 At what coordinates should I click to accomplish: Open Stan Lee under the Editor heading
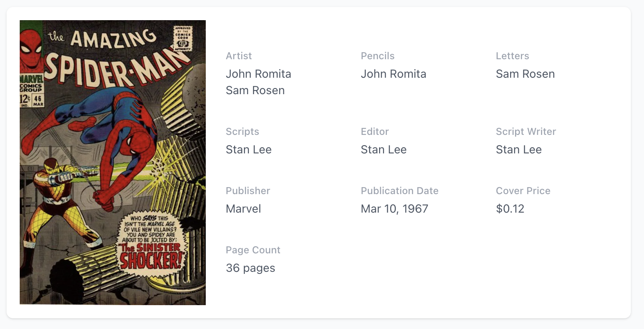click(384, 150)
